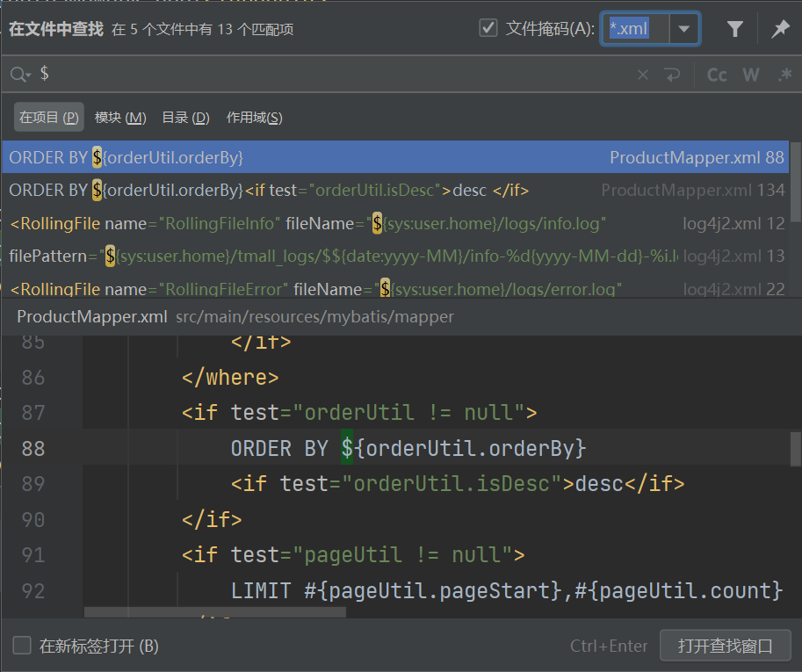
Task: Click the </where> closing tag in preview
Action: pos(230,378)
